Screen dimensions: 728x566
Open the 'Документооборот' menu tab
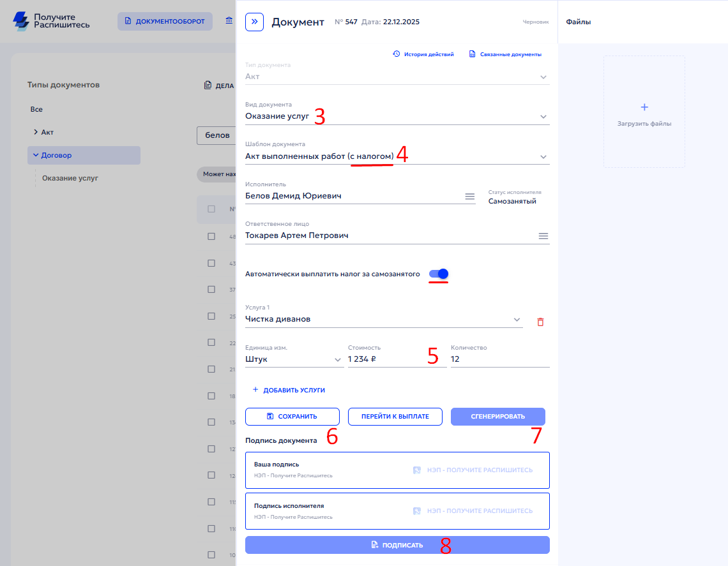(x=165, y=21)
